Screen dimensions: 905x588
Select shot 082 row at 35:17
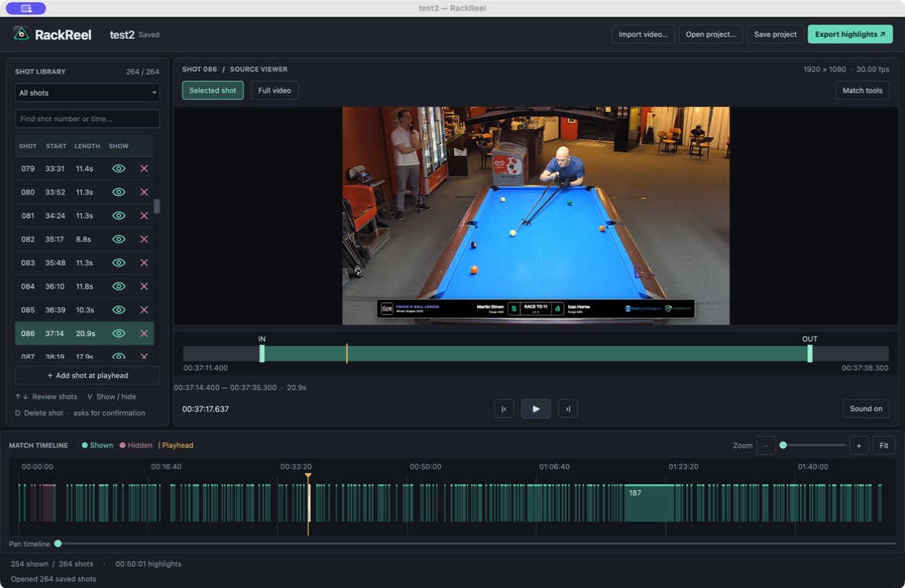click(x=84, y=240)
